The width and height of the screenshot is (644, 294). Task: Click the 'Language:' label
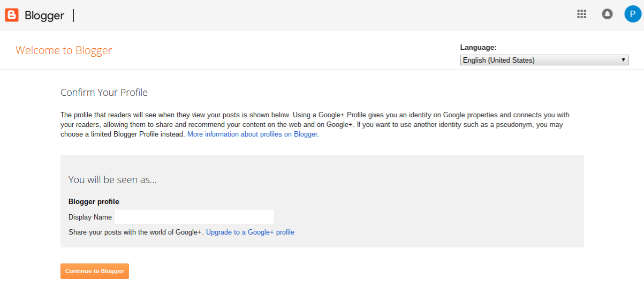(x=479, y=48)
